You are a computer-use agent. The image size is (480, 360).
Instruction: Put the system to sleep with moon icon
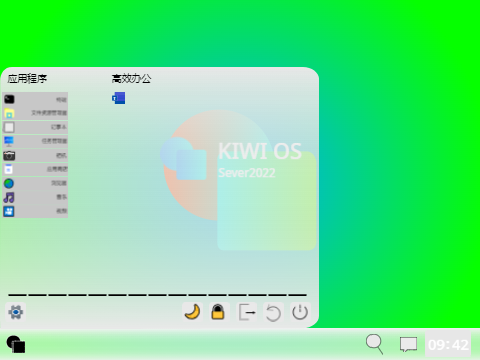(x=192, y=312)
